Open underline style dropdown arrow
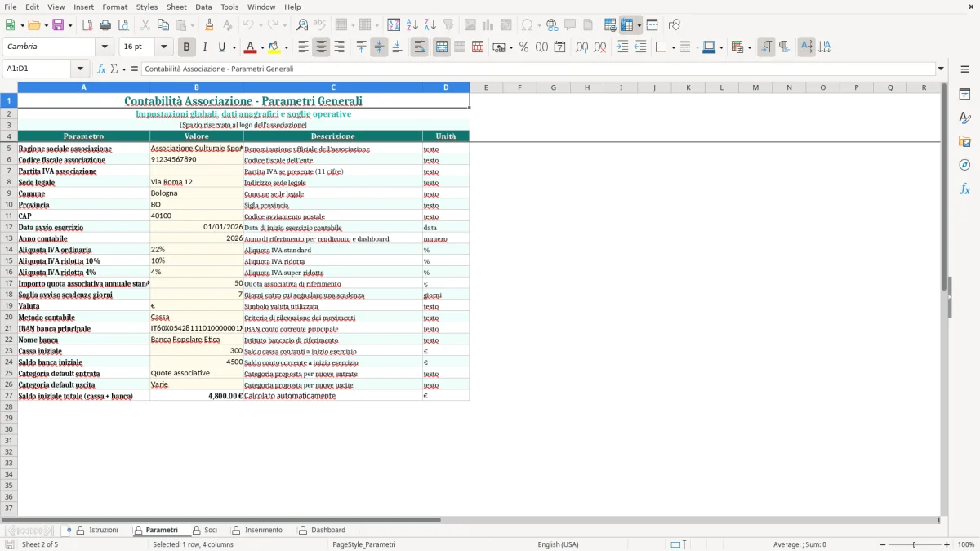The height and width of the screenshot is (551, 980). [x=233, y=47]
